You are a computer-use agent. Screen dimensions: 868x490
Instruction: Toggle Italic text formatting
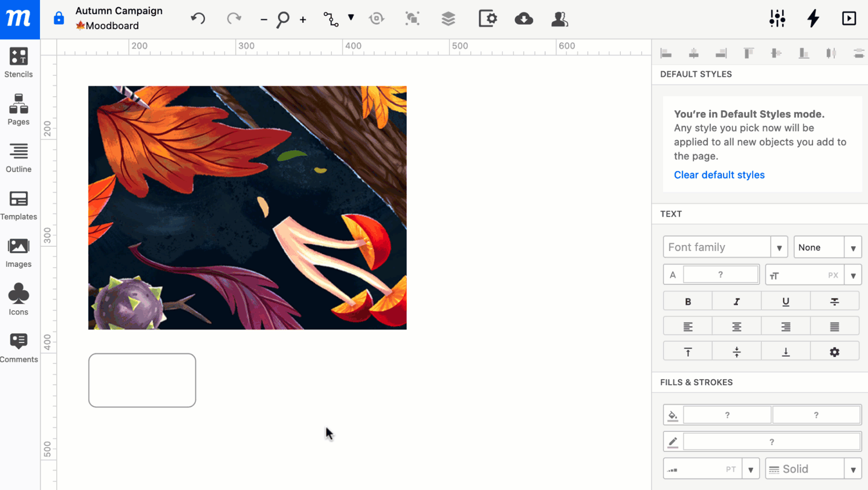(736, 301)
